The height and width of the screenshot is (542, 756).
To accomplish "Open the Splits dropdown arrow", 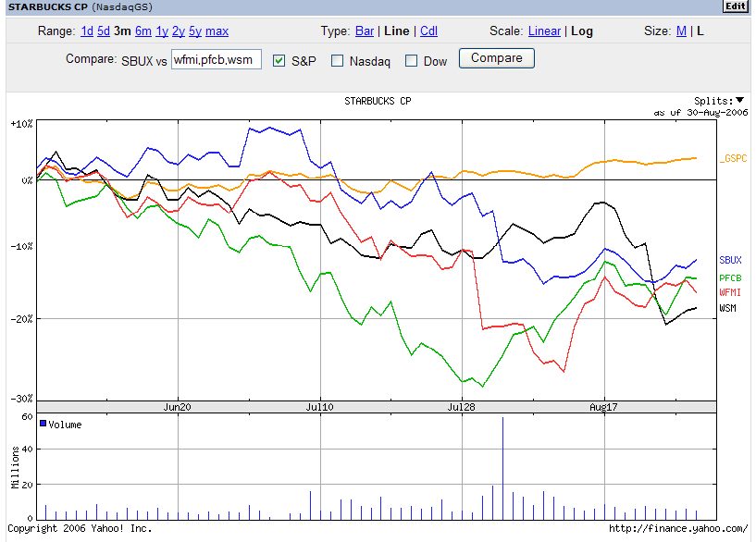I will click(x=739, y=100).
